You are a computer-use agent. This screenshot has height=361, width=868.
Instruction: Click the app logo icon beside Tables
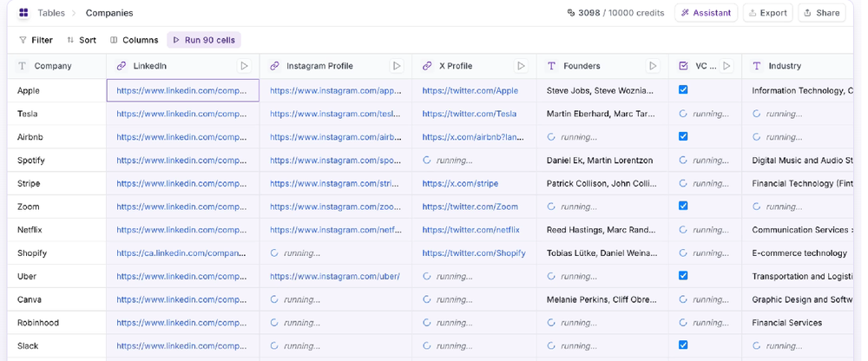23,13
